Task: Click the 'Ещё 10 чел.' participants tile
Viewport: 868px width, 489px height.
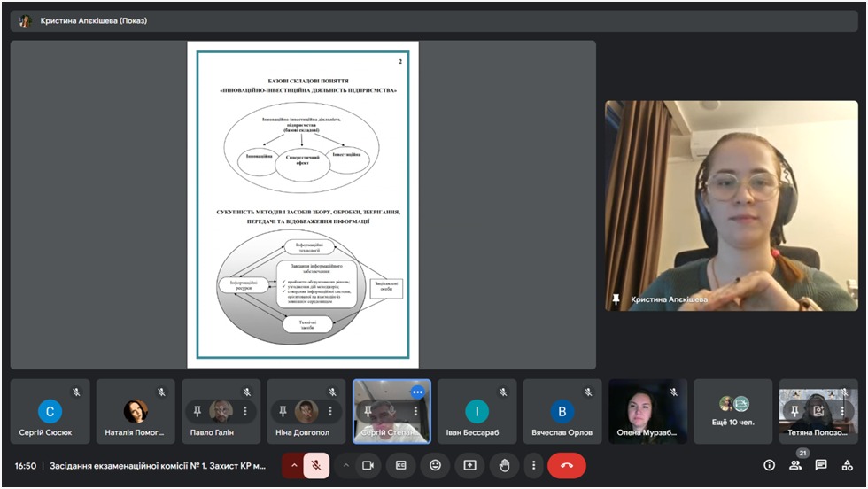Action: (732, 412)
